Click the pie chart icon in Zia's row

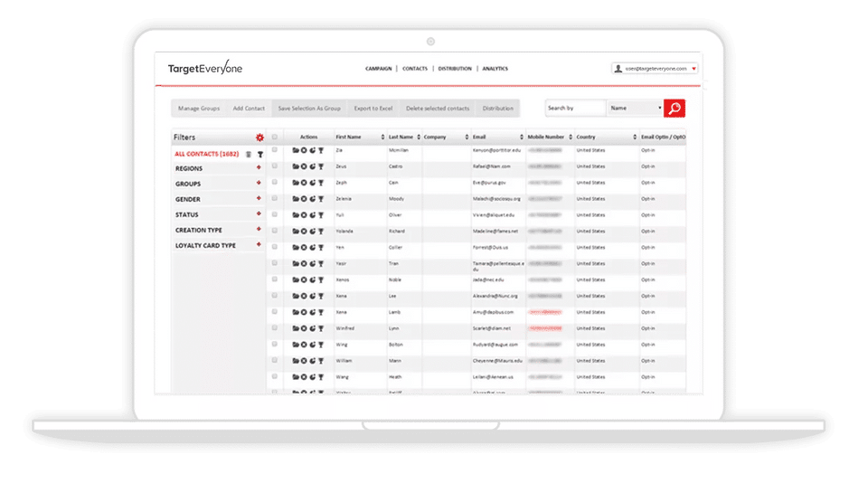point(313,150)
